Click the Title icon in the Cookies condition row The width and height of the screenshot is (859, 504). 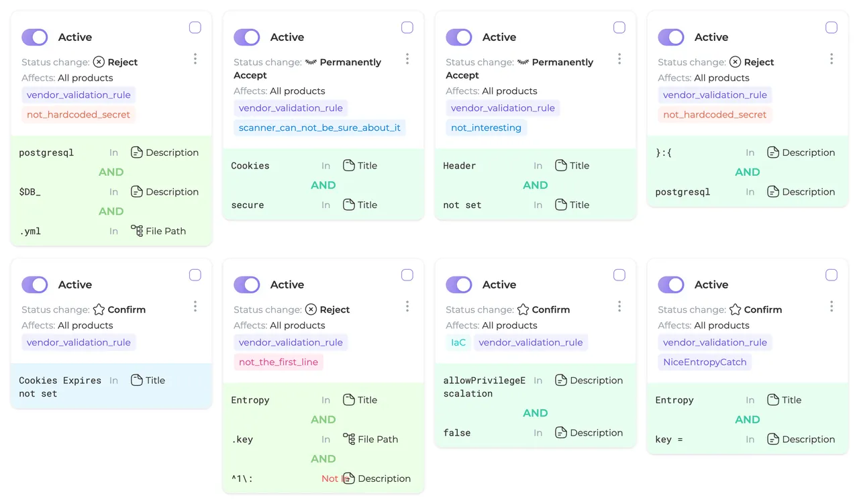[x=348, y=165]
